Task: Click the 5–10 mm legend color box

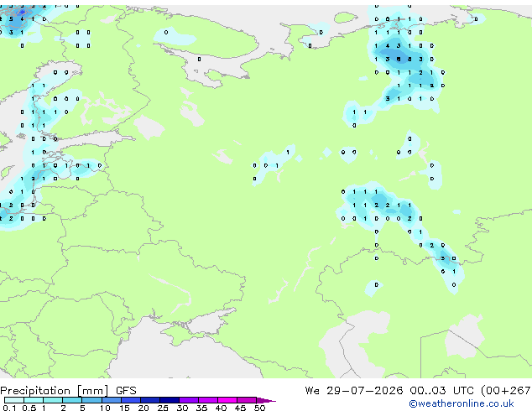Action: pos(91,400)
